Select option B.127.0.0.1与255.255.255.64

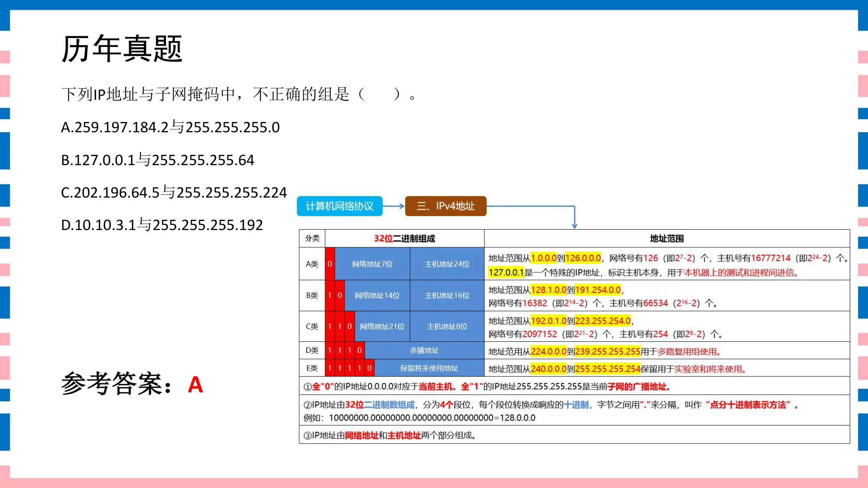157,160
